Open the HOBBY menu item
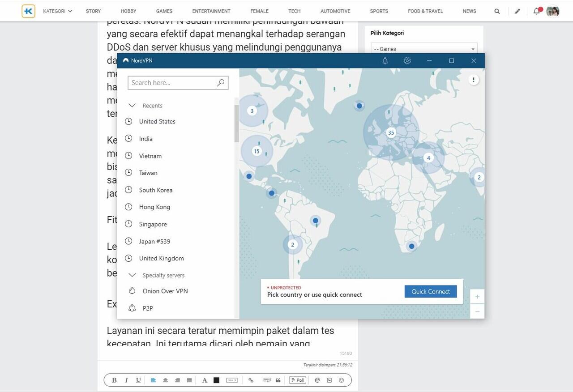The height and width of the screenshot is (392, 573). (128, 11)
